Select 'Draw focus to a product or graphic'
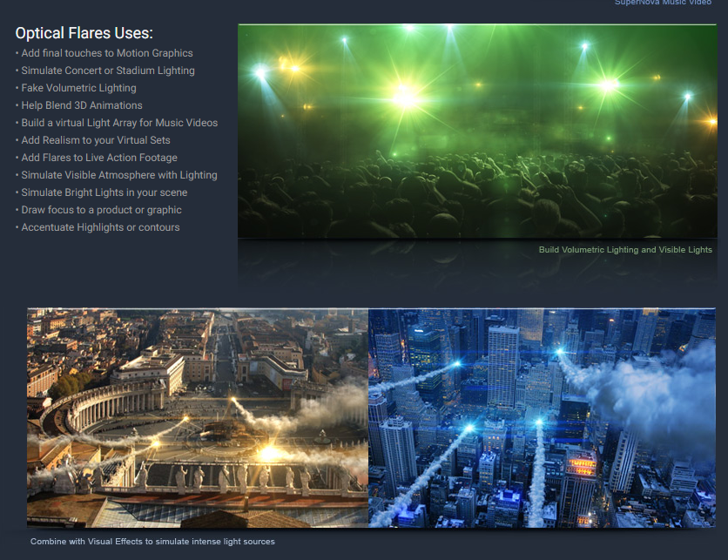This screenshot has height=560, width=728. tap(102, 210)
